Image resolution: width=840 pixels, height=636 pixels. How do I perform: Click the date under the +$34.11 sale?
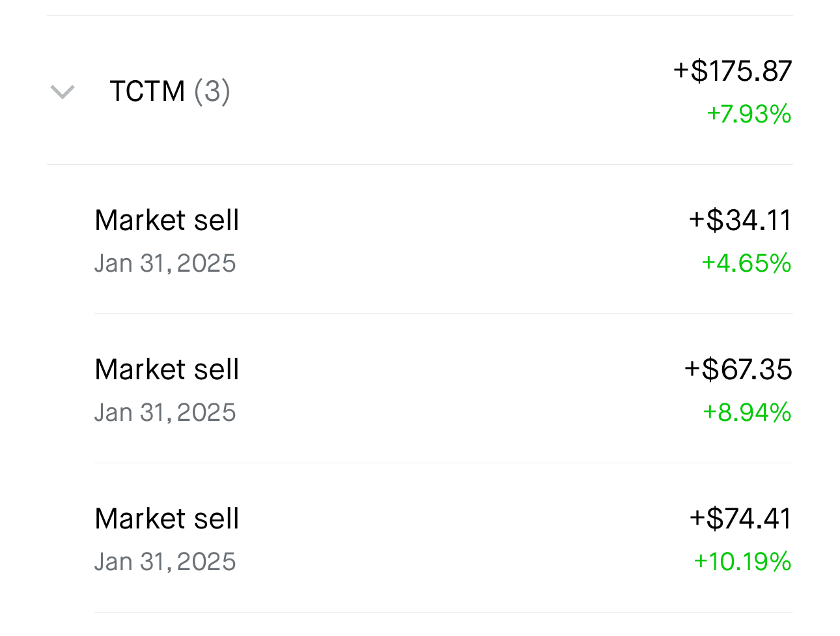(x=165, y=263)
